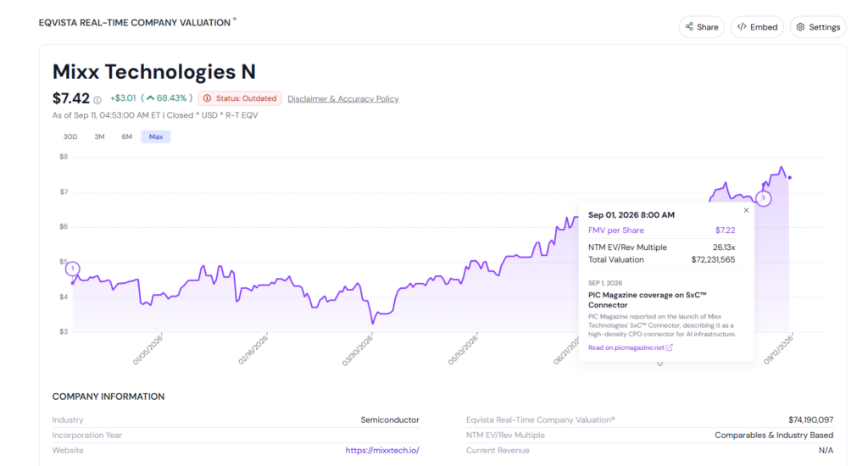This screenshot has width=868, height=466.
Task: Click the $7.42 price value
Action: click(x=71, y=98)
